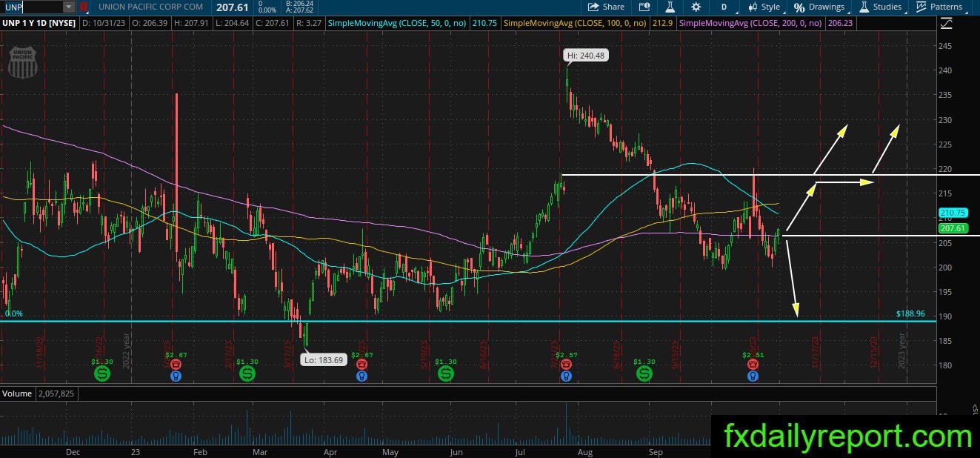Click the July earnings phone icon
The width and height of the screenshot is (980, 458).
(566, 364)
